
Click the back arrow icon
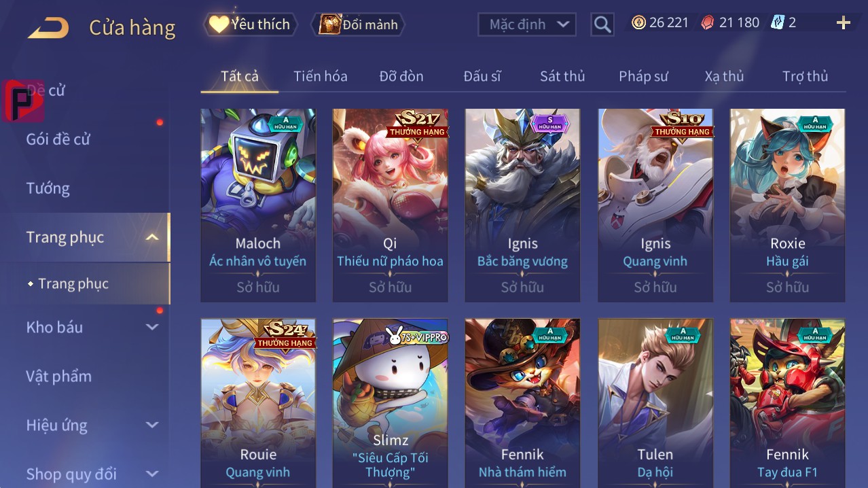coord(48,28)
